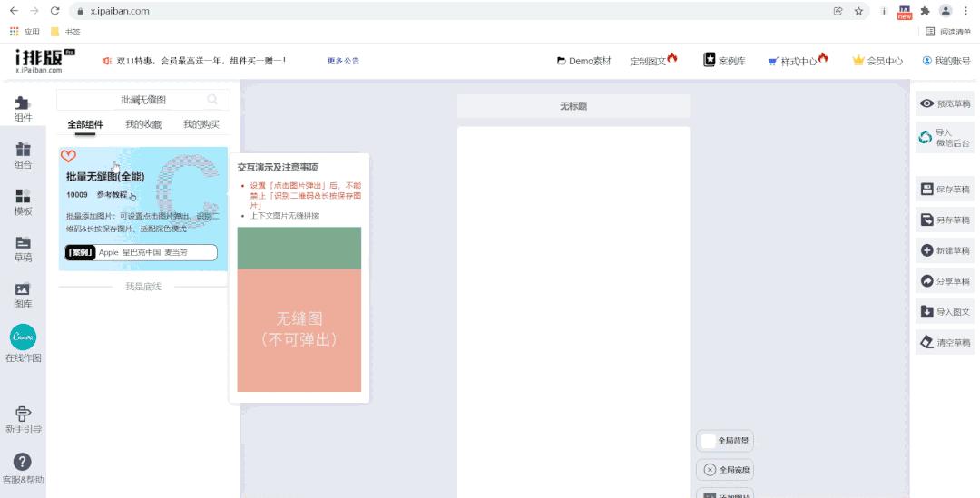Click 更多公告 more announcements link
The height and width of the screenshot is (498, 980).
click(x=343, y=61)
